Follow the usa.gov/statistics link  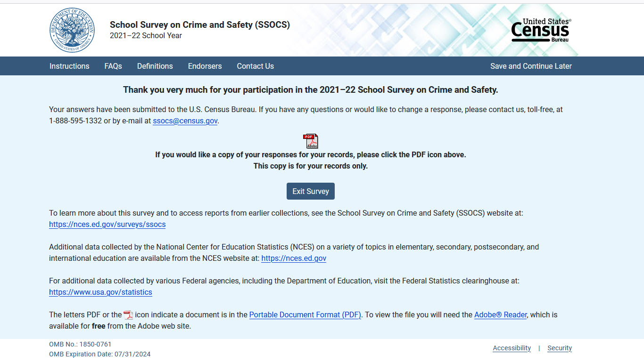click(x=100, y=292)
